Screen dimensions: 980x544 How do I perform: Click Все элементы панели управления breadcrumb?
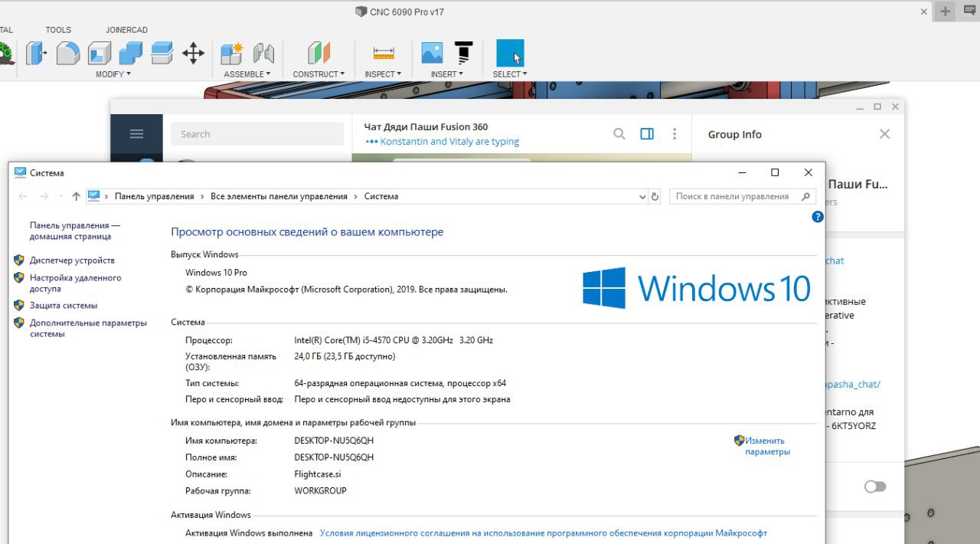click(x=279, y=196)
